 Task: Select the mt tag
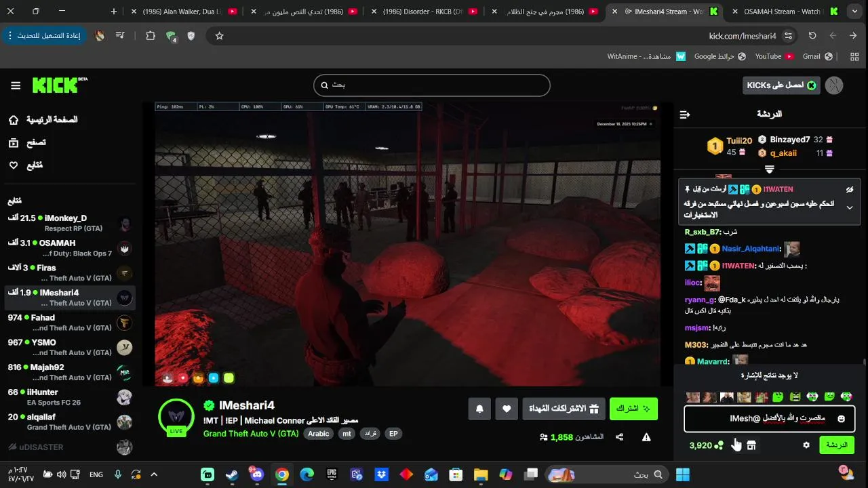click(x=347, y=434)
